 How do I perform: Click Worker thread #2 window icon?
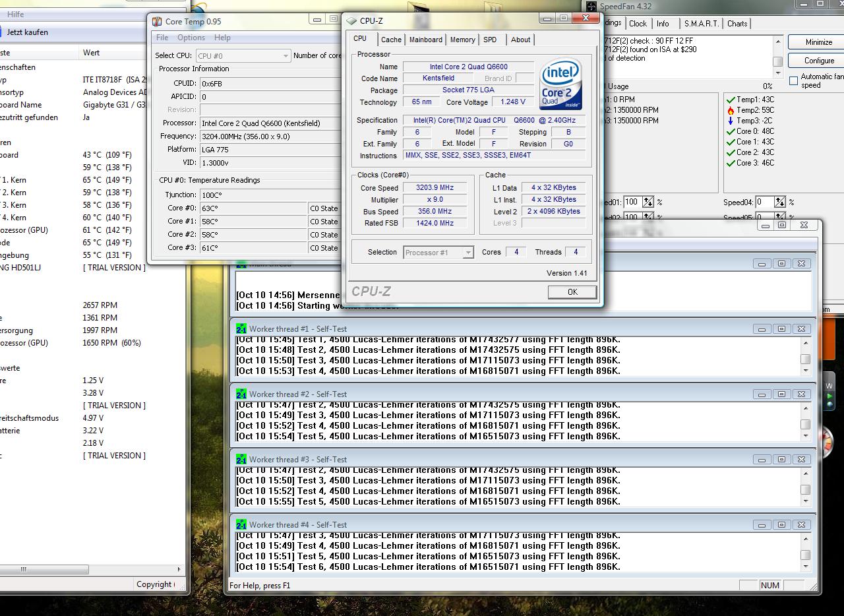point(241,394)
